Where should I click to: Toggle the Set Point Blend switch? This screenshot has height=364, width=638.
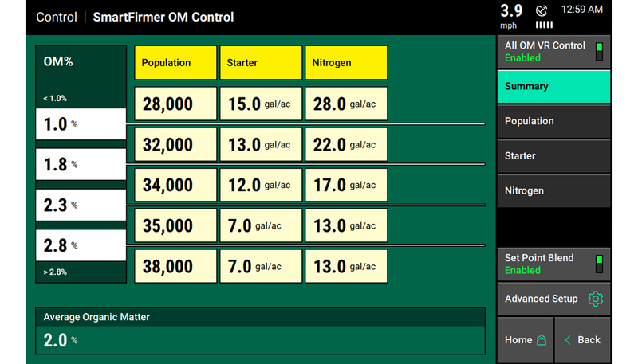[599, 264]
